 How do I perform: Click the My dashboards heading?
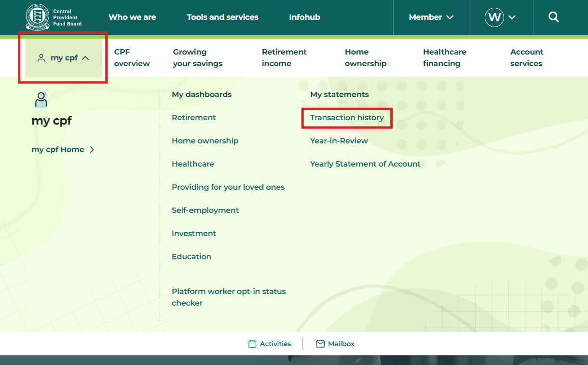coord(202,95)
